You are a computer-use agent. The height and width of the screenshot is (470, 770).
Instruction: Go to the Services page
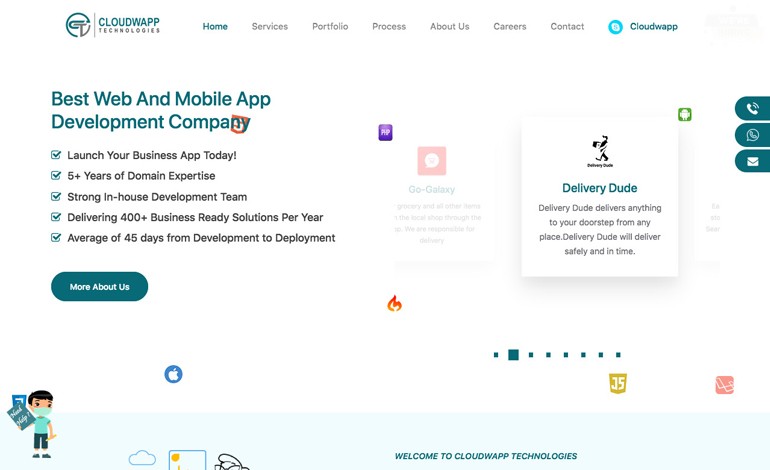(x=270, y=27)
